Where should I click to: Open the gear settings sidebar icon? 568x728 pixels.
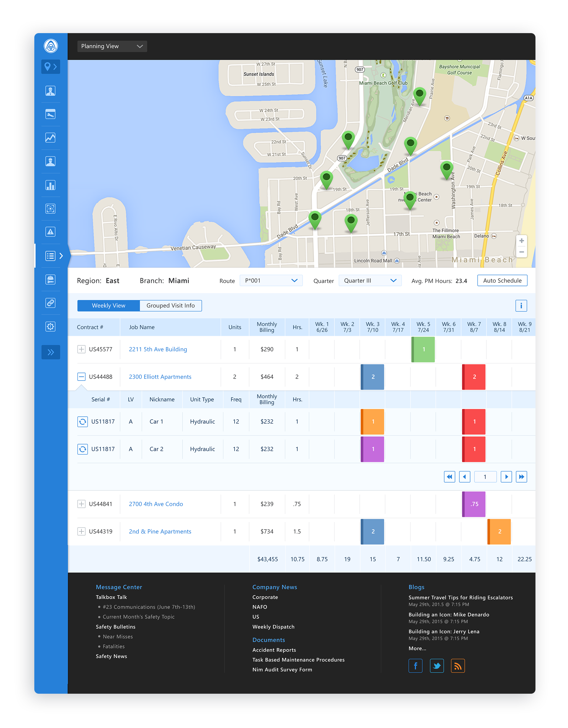[x=50, y=327]
